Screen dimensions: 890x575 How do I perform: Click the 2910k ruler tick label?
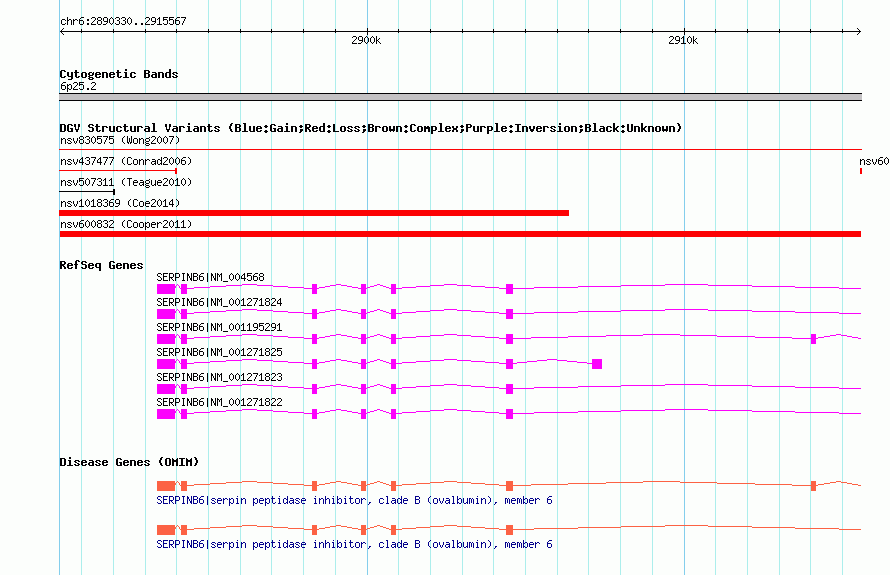(683, 40)
